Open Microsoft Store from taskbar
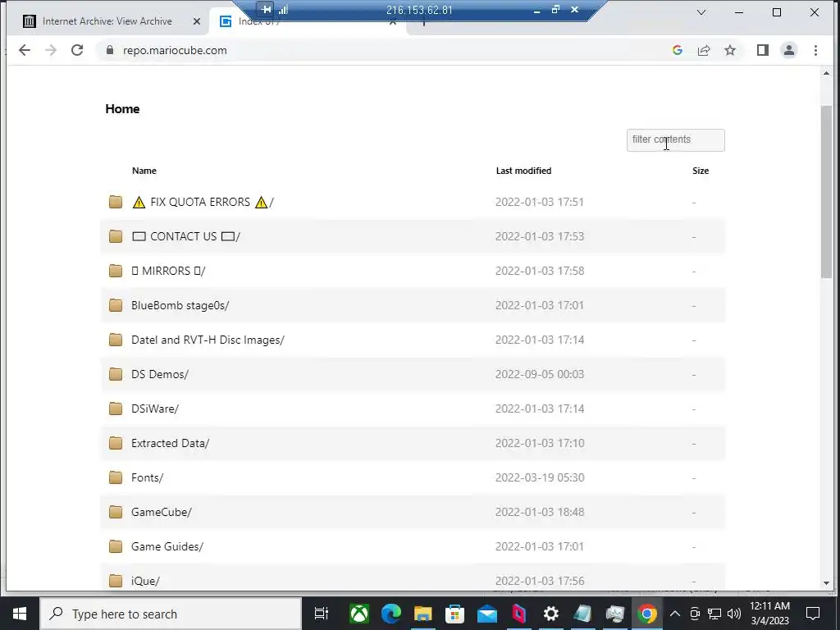The image size is (840, 630). [x=454, y=614]
